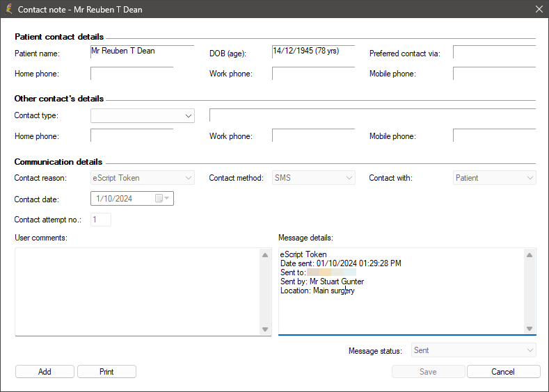Click the other contact Mobile phone field

coord(495,136)
